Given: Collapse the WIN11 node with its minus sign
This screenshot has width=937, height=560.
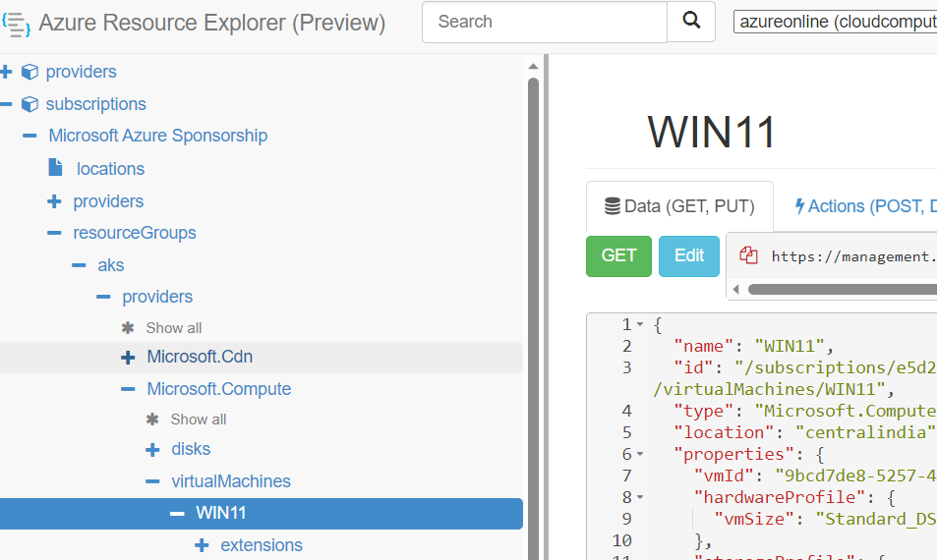Looking at the screenshot, I should 177,514.
